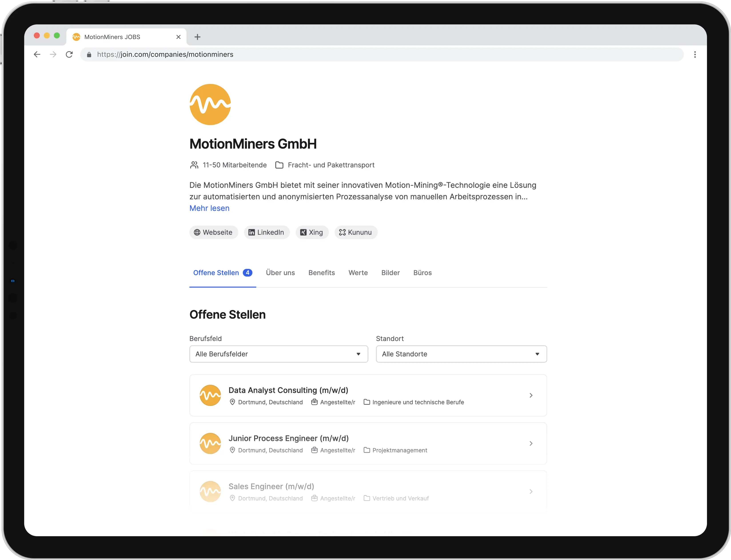Image resolution: width=731 pixels, height=560 pixels.
Task: Select the Bilder tab
Action: pyautogui.click(x=390, y=273)
